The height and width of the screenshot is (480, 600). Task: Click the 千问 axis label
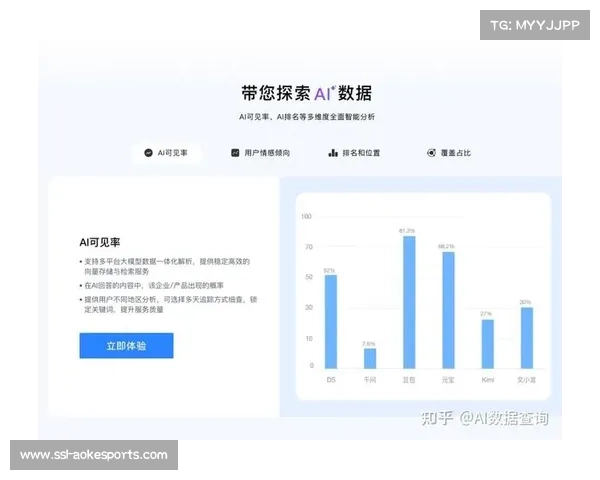pos(370,380)
